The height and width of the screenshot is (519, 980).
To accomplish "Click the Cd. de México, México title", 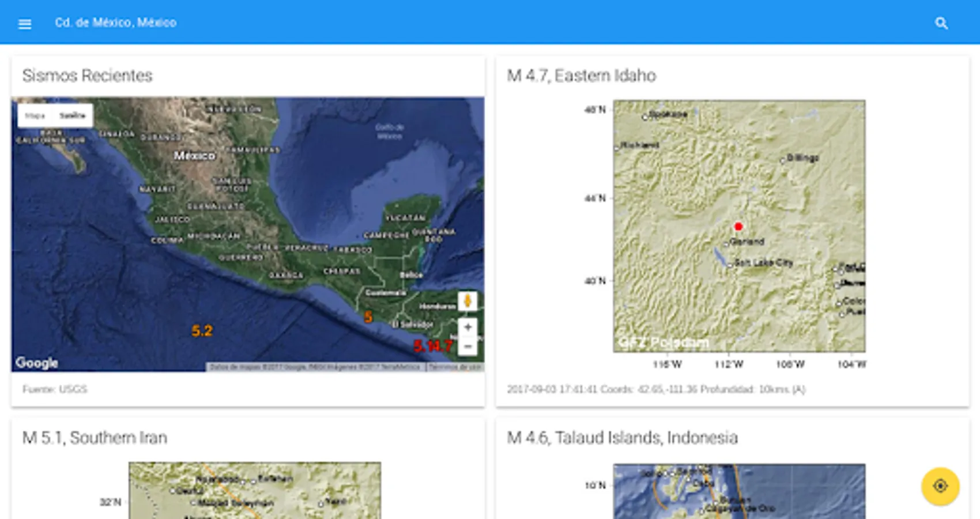I will (116, 22).
